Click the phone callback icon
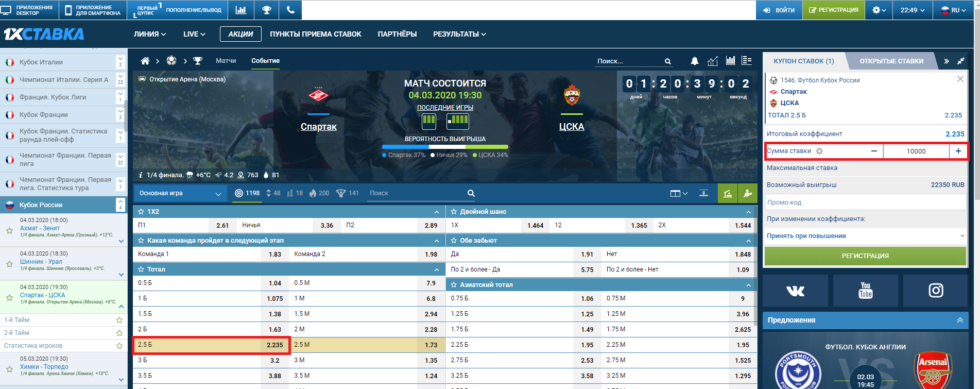This screenshot has height=389, width=980. point(290,10)
